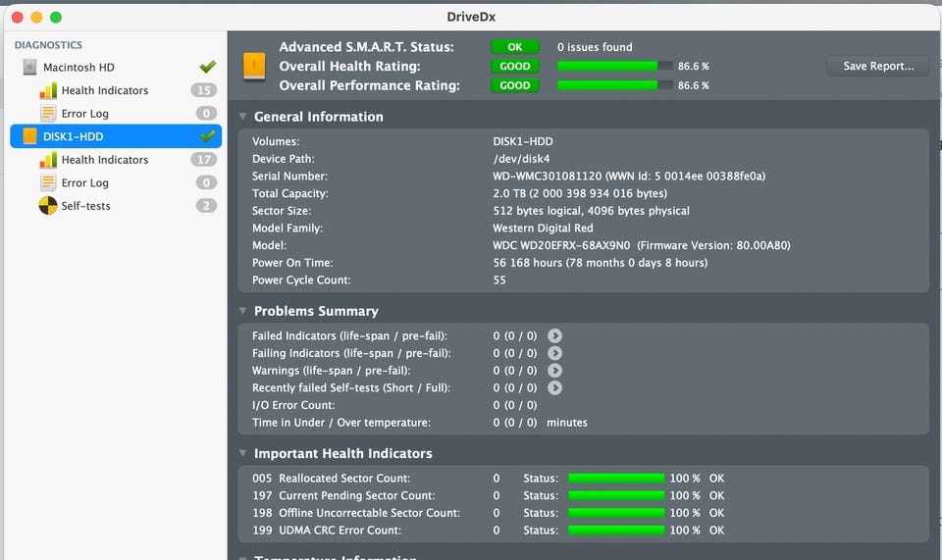Click Current Pending Sector Count status bar

[616, 496]
